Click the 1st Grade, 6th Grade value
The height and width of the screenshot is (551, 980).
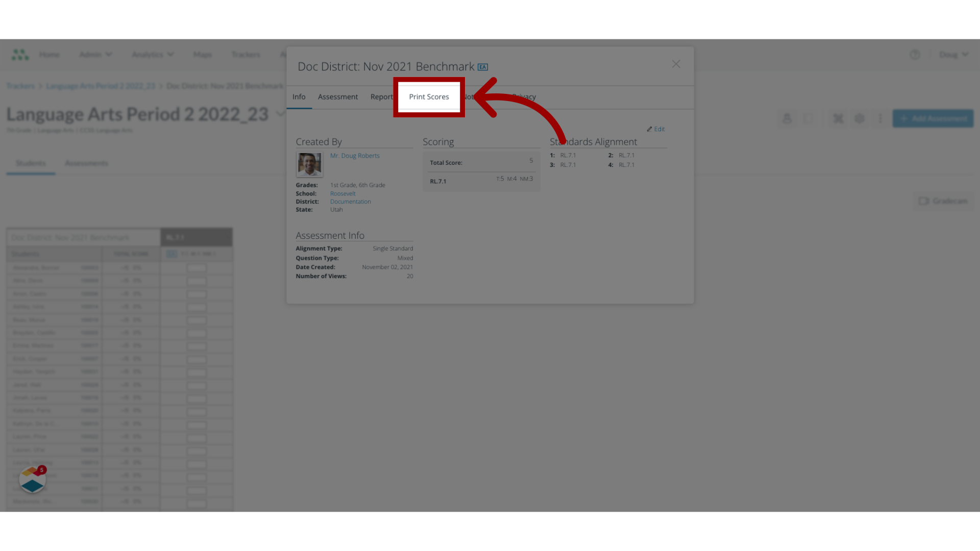tap(358, 185)
